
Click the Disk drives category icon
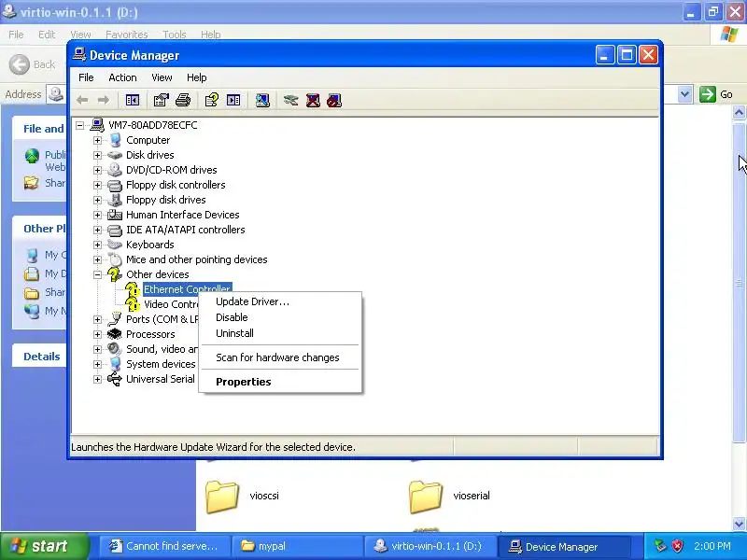coord(115,155)
